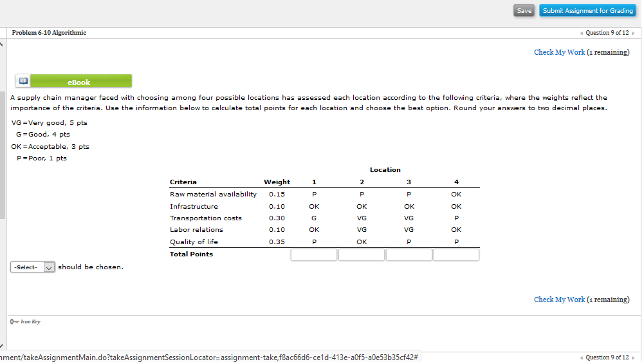Image resolution: width=644 pixels, height=362 pixels.
Task: Click the 'Criteria' column header
Action: point(183,182)
